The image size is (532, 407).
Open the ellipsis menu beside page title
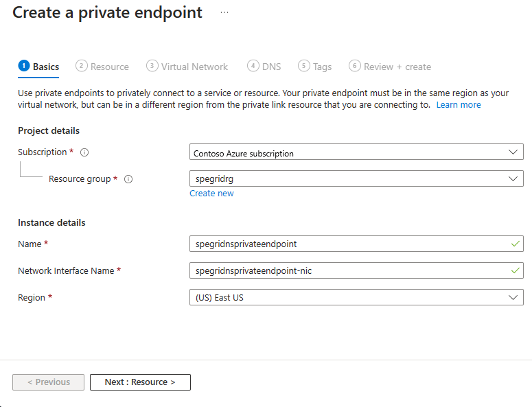pyautogui.click(x=224, y=13)
